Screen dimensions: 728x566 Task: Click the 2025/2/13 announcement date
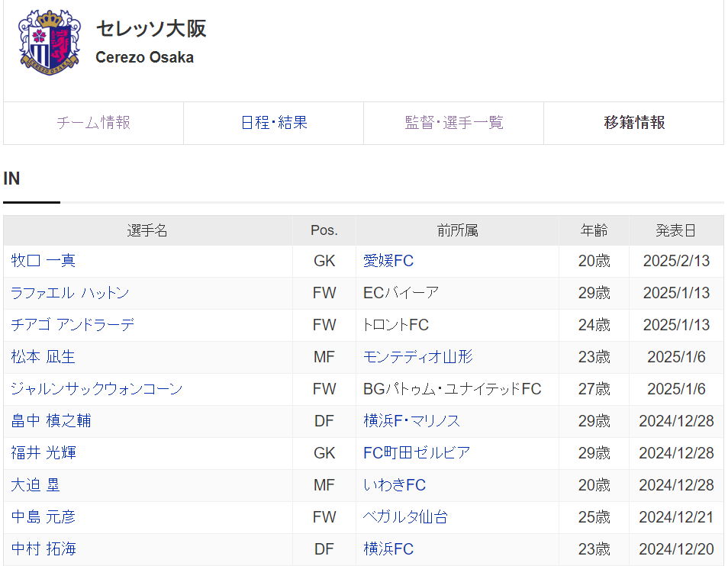tap(676, 261)
